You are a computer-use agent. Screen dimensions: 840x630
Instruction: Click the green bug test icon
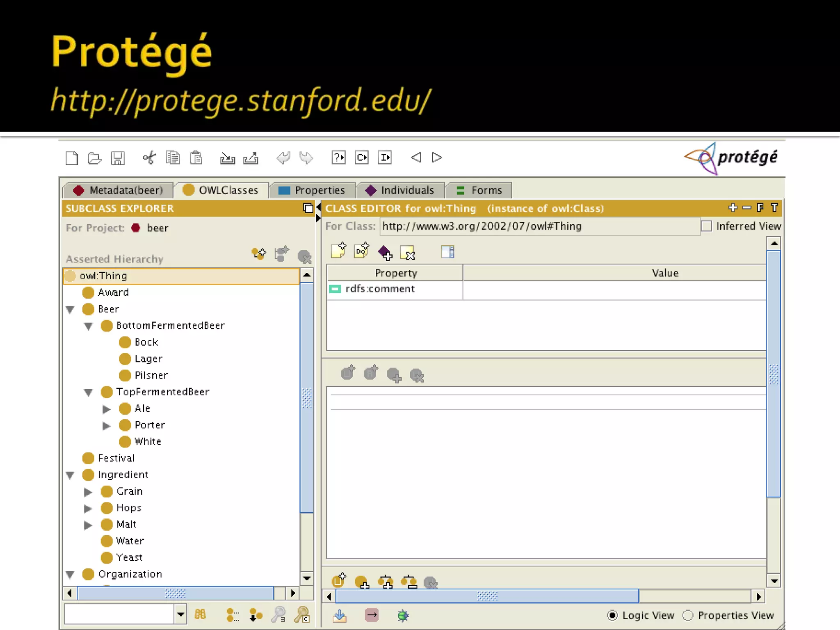click(403, 615)
